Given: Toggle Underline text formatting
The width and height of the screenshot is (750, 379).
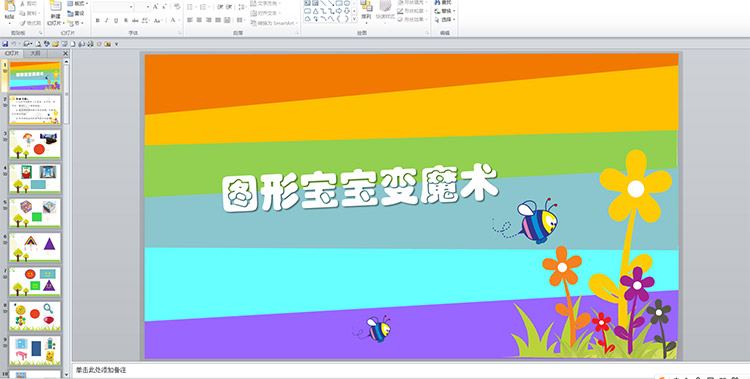Looking at the screenshot, I should click(116, 20).
